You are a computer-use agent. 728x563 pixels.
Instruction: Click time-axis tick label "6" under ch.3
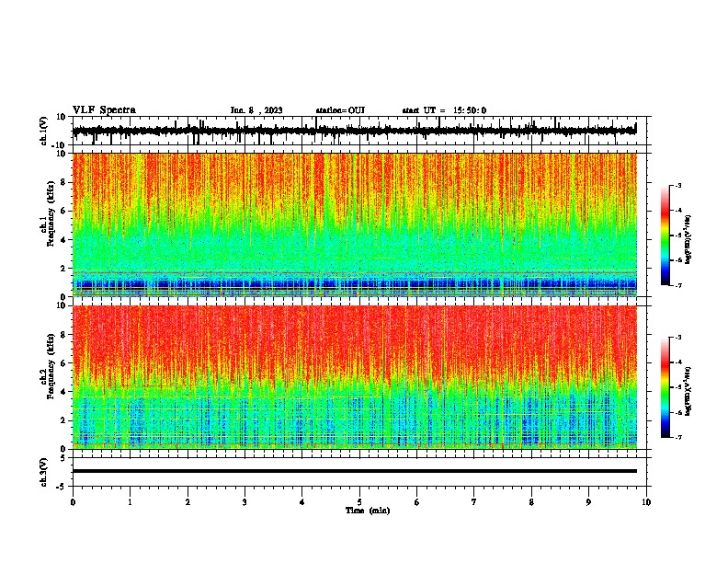pos(417,502)
